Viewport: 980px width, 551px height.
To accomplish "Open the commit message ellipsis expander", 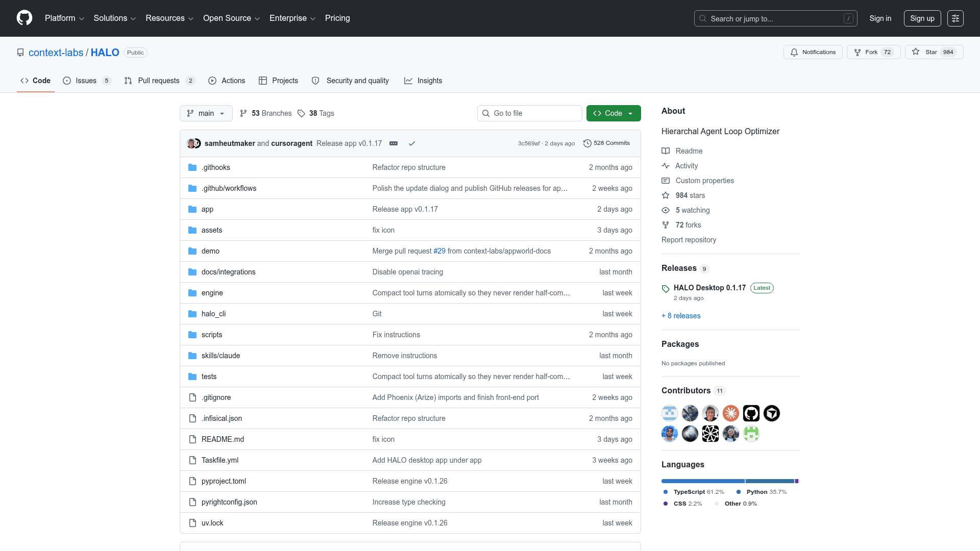I will (x=394, y=143).
